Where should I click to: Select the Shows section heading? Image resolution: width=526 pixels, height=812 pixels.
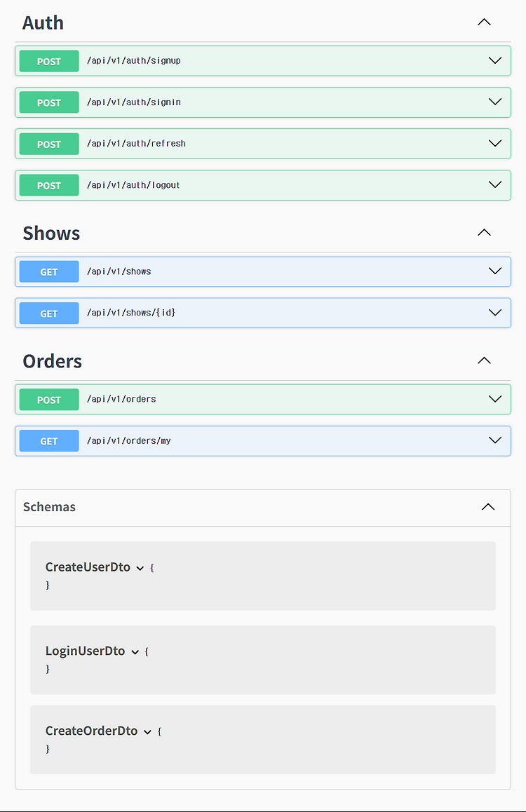click(x=51, y=234)
